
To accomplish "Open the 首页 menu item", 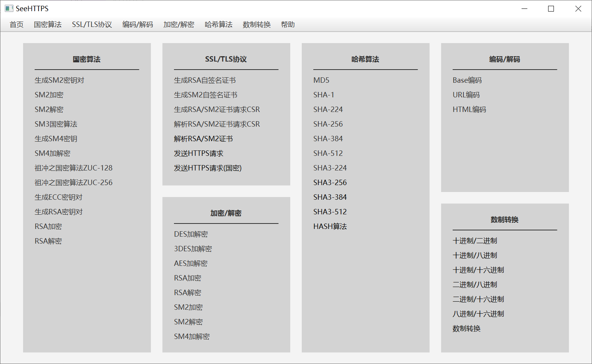I will [x=17, y=25].
